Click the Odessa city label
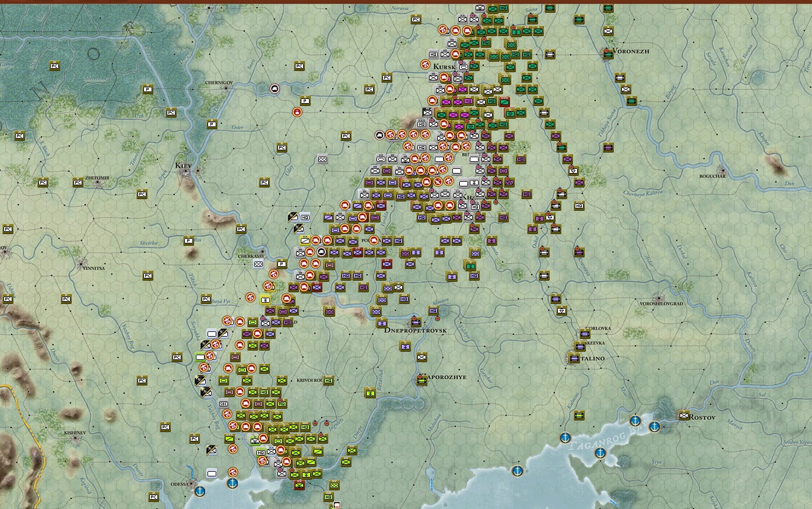This screenshot has height=509, width=812. pos(180,484)
